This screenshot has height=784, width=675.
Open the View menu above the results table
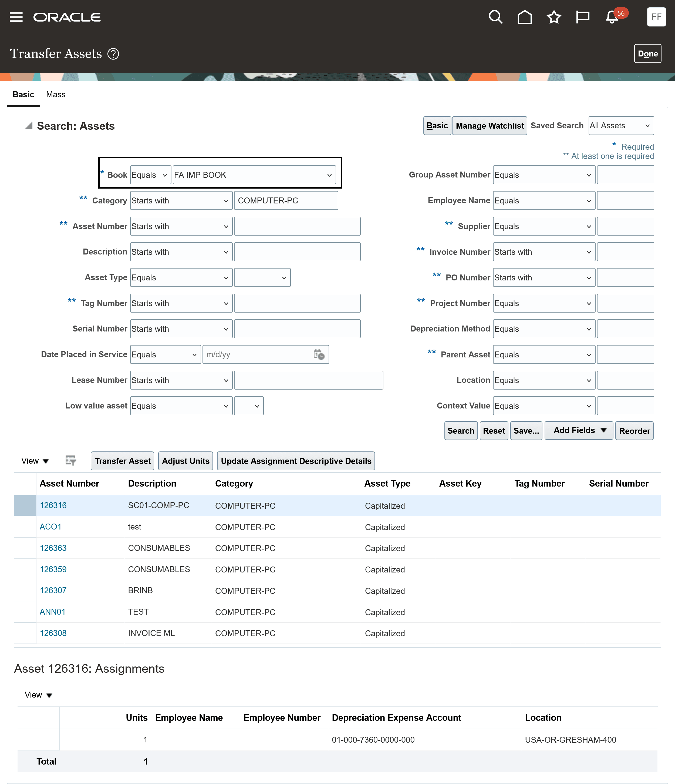point(35,461)
